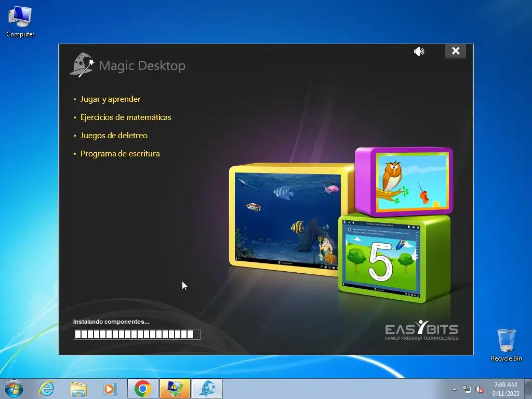
Task: Open the Windows Start menu
Action: point(14,389)
